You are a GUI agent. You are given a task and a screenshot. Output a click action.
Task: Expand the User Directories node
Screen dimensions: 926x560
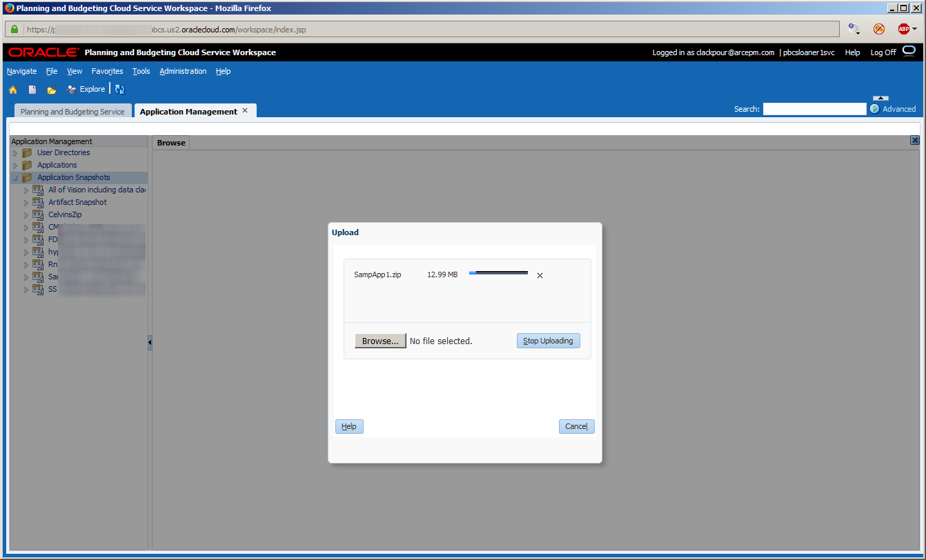15,153
